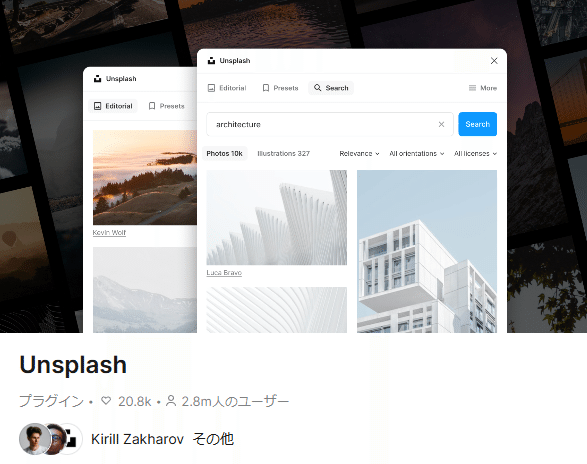Click the user icon beside 2.8m
Viewport: 587px width, 464px height.
pyautogui.click(x=171, y=401)
